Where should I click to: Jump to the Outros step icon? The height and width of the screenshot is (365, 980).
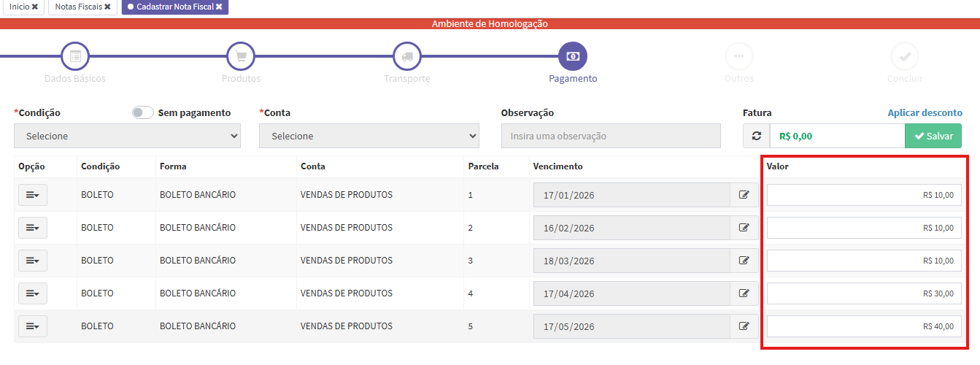coord(738,56)
